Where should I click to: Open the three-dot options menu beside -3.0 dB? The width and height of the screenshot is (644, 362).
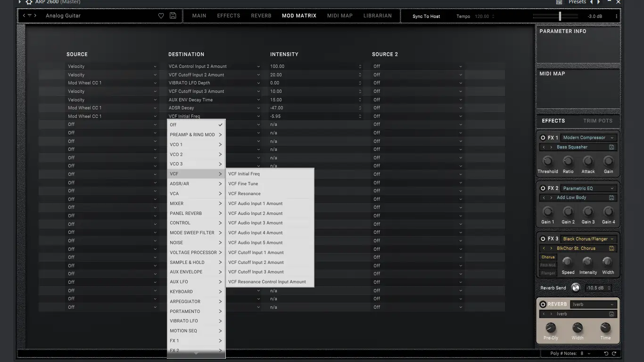coord(616,16)
